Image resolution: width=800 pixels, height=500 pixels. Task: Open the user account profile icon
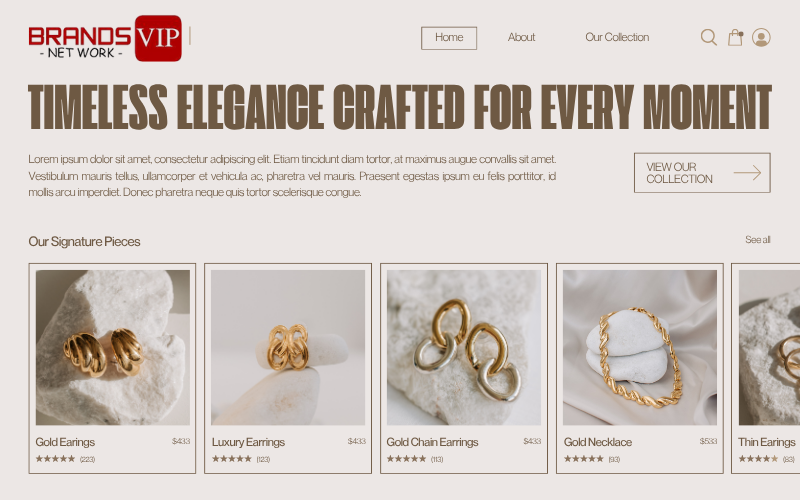pos(761,37)
